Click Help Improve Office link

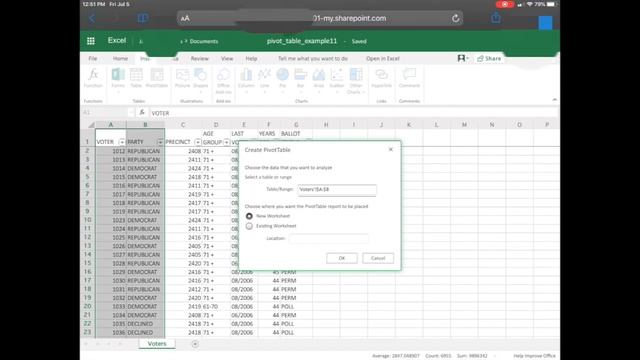534,356
